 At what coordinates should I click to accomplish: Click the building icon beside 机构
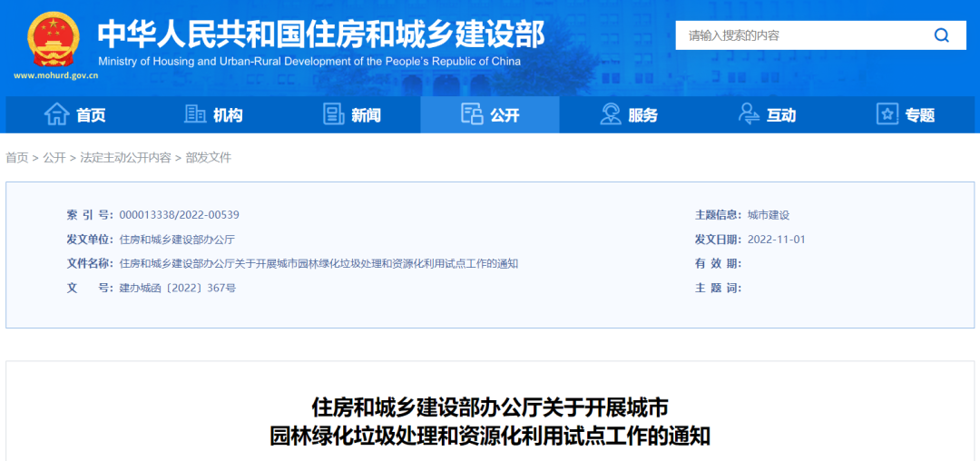pyautogui.click(x=195, y=114)
